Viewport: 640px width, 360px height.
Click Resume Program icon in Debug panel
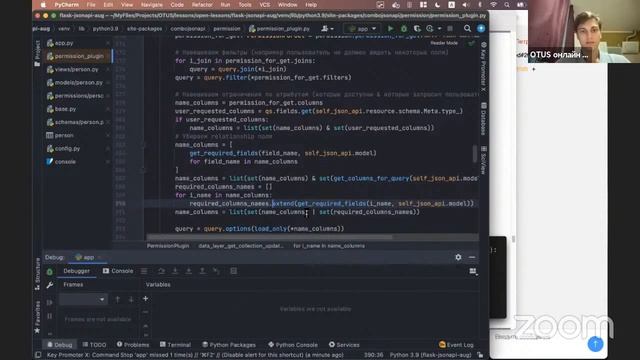coord(49,302)
